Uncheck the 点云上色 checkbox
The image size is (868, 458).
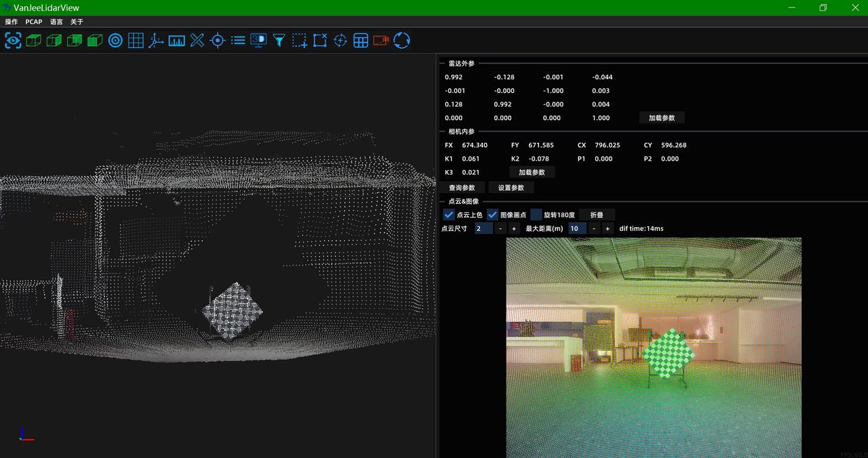coord(449,215)
